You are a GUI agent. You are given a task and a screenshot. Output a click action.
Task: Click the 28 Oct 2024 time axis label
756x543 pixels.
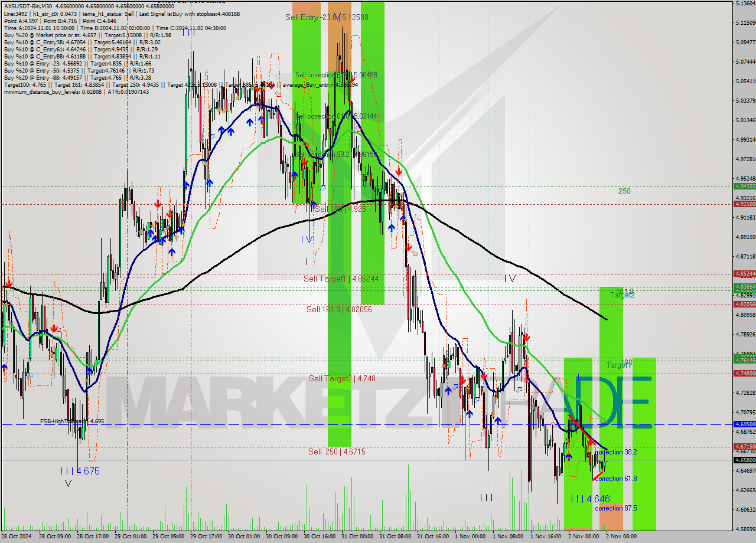pos(17,537)
